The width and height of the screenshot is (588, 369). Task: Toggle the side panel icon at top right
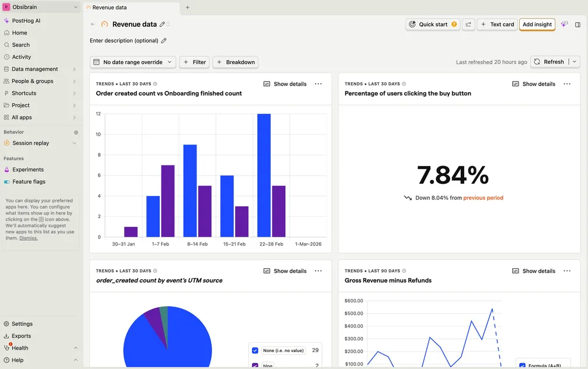click(577, 24)
